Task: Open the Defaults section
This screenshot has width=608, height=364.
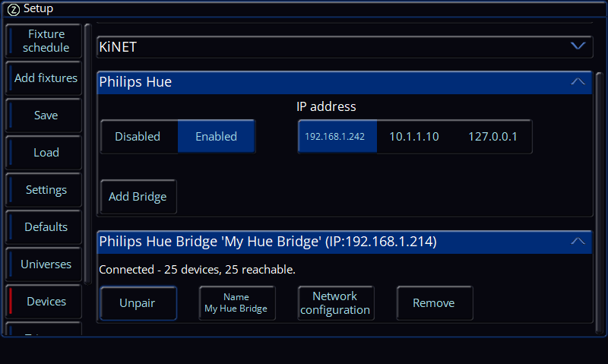Action: 44,226
